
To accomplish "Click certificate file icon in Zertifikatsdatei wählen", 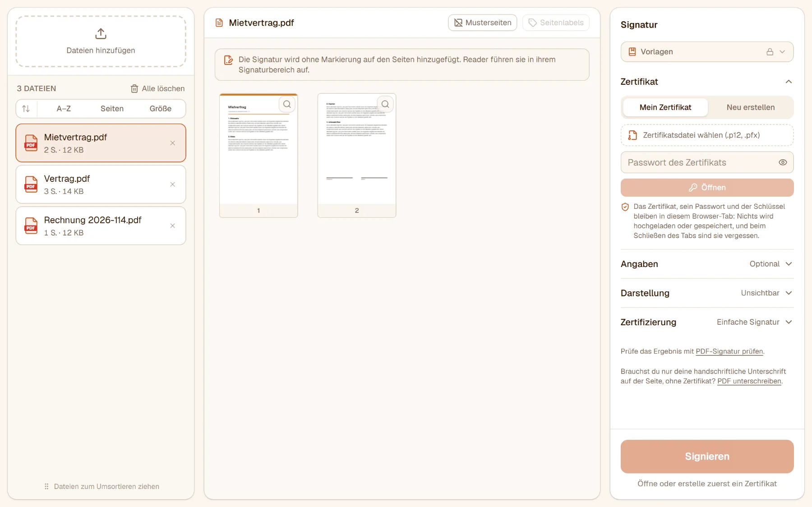I will (x=633, y=135).
